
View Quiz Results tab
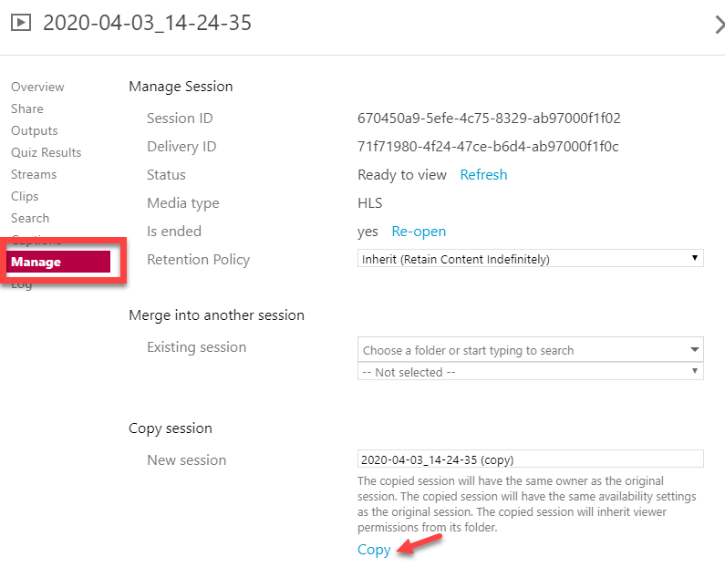coord(46,152)
